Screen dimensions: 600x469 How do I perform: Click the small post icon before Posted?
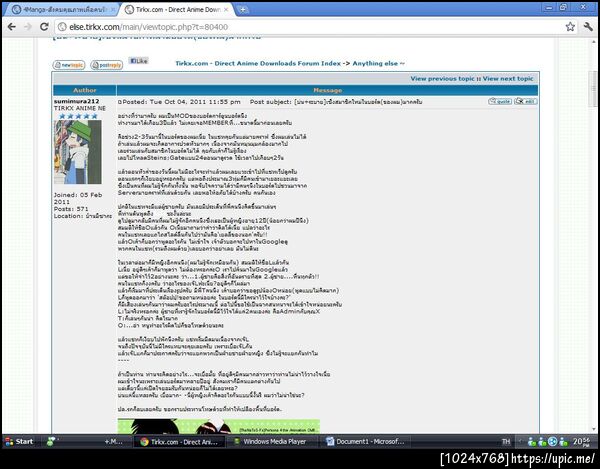tap(120, 102)
